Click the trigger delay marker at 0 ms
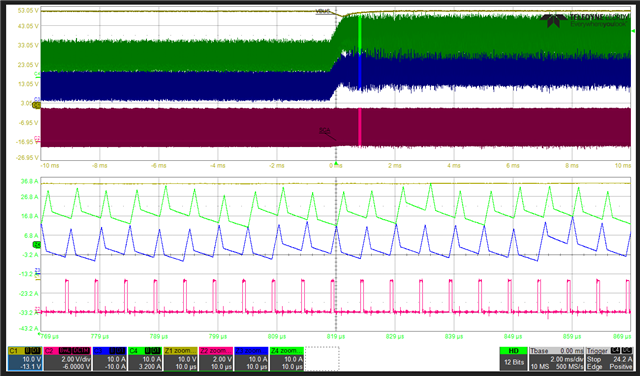 [336, 164]
